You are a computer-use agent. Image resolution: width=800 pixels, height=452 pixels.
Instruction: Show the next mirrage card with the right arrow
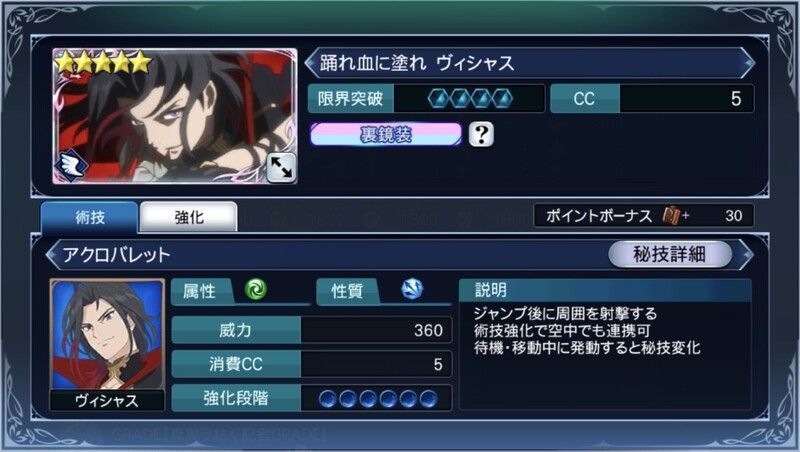(x=747, y=63)
